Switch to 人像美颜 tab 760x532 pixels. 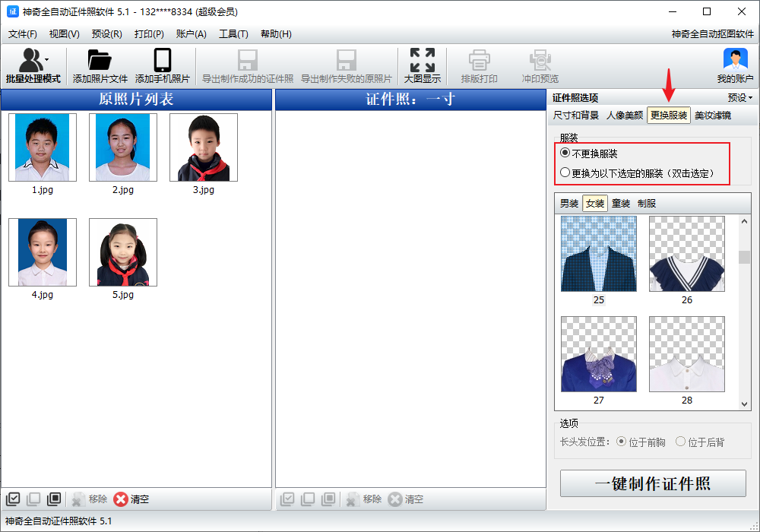coord(625,116)
